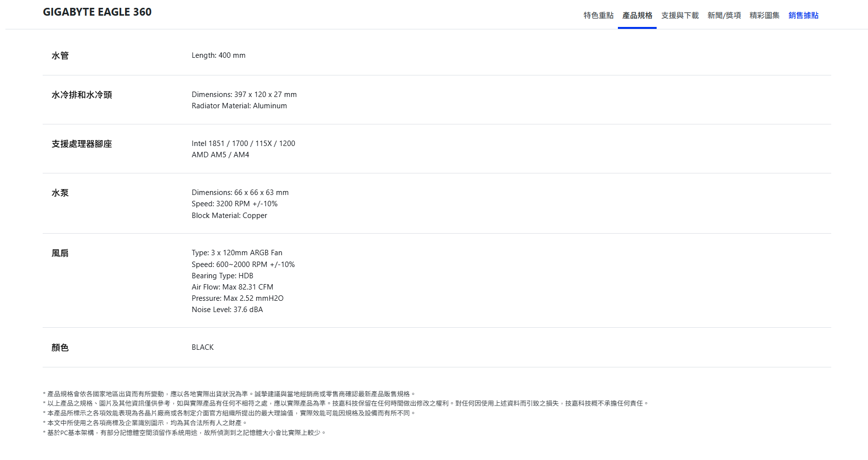868x460 pixels.
Task: Select the 產品規格 tab
Action: [637, 16]
